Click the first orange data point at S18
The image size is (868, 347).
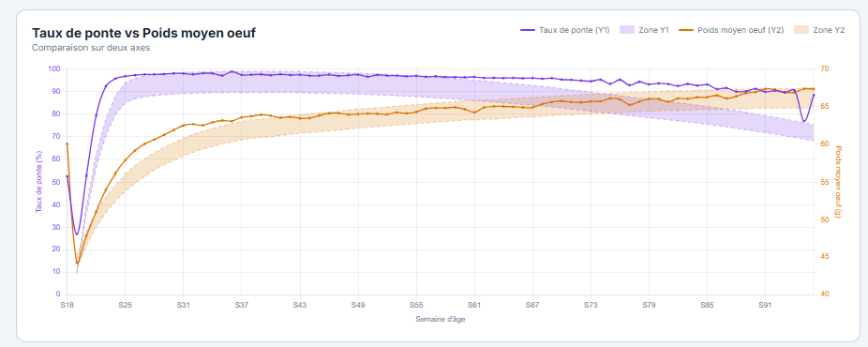point(67,143)
